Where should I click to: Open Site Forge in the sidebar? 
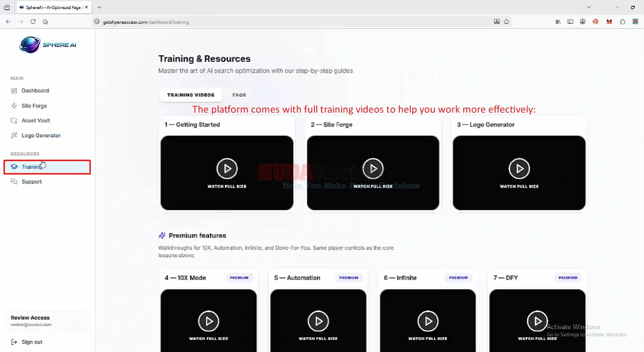point(34,106)
